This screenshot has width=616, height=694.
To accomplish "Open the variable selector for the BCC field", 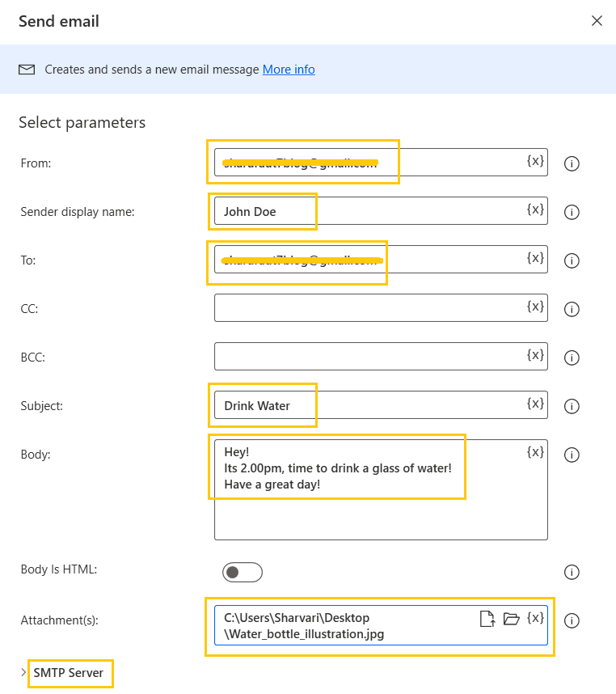I will click(x=535, y=355).
